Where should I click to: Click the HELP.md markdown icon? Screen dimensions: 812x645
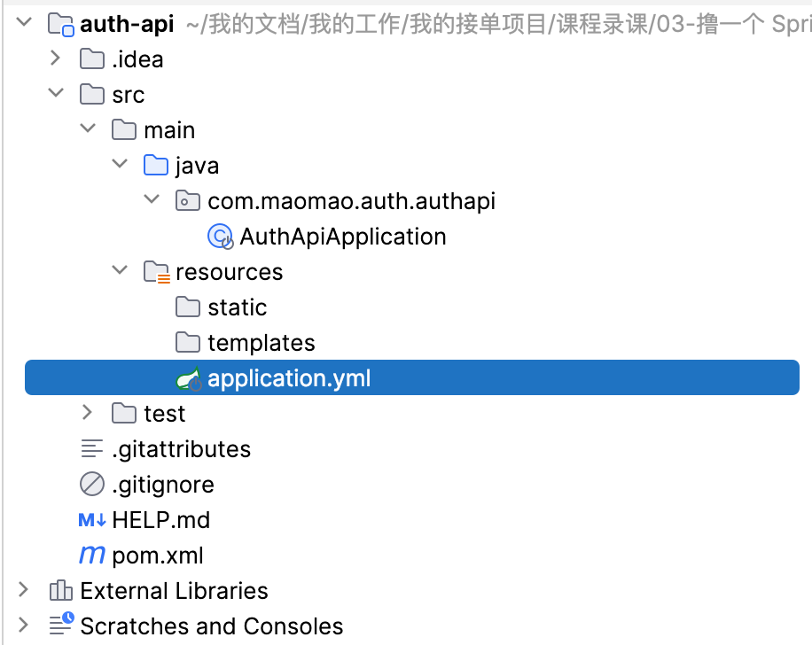click(x=92, y=520)
